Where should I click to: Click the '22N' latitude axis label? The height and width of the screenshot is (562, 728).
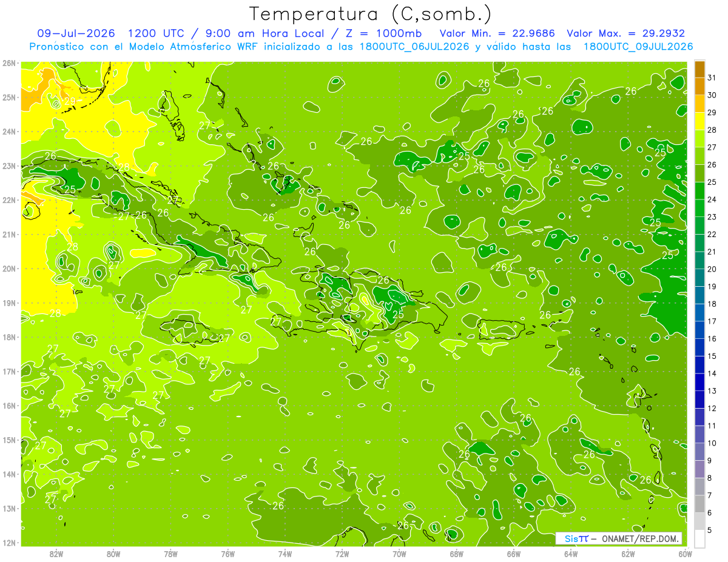point(9,200)
